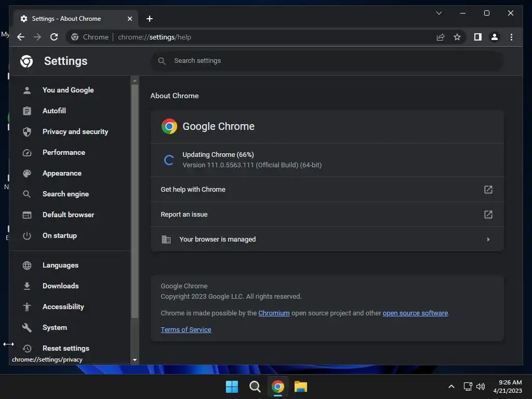
Task: Click the sidebar scrollbar down arrow
Action: point(135,360)
